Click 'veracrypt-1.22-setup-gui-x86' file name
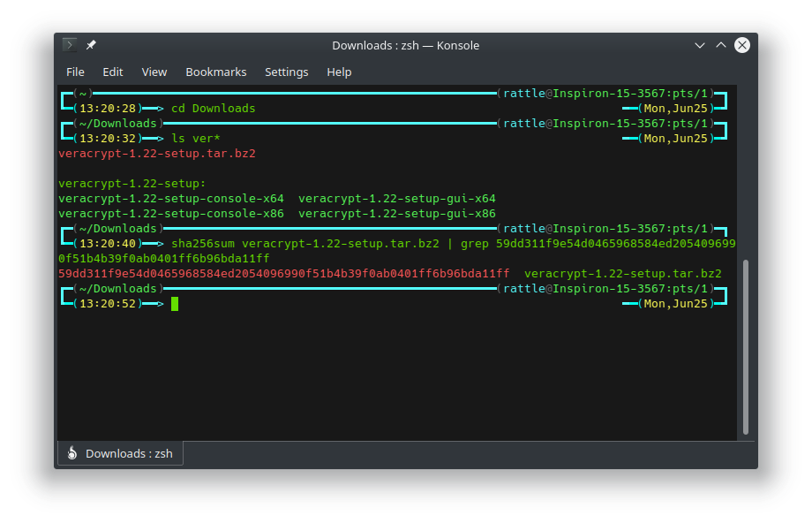This screenshot has width=812, height=523. click(397, 214)
